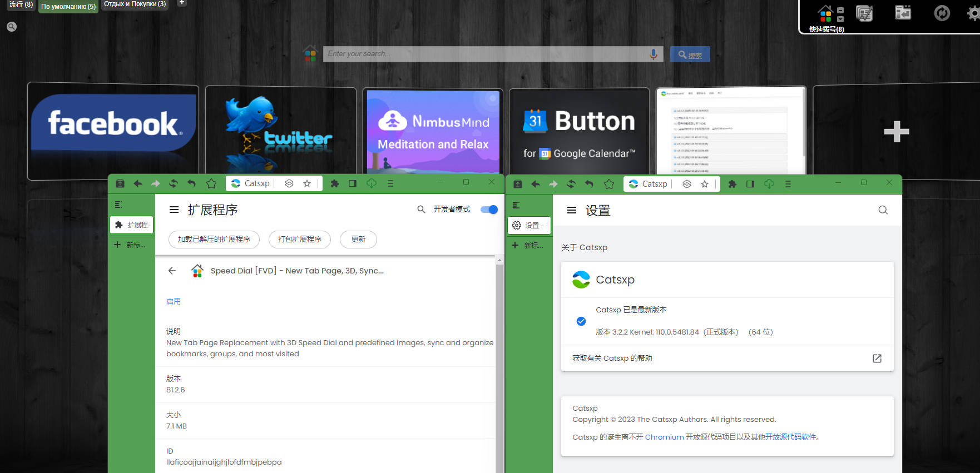Click forward arrow in extensions window toolbar
The height and width of the screenshot is (473, 980).
pyautogui.click(x=156, y=183)
